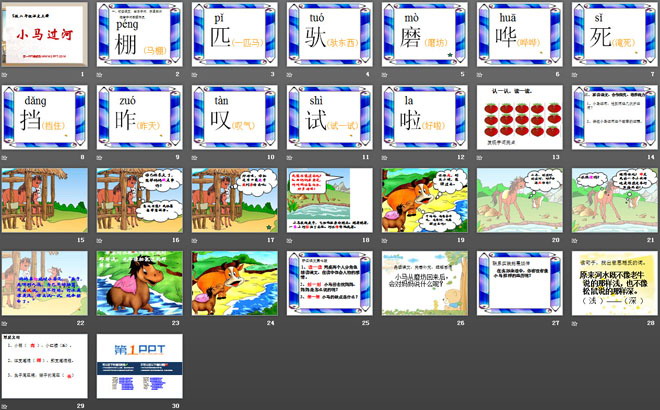This screenshot has height=410, width=660.
Task: Select slide 20 horse and squirrel thumbnail
Action: (520, 200)
